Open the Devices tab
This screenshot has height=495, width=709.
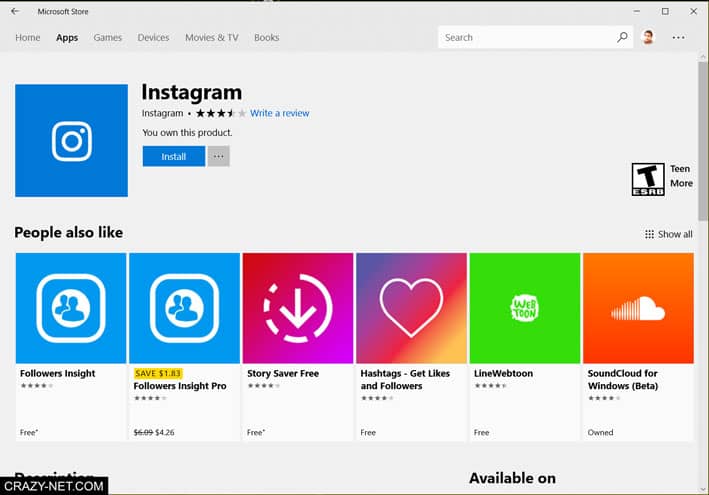(153, 38)
